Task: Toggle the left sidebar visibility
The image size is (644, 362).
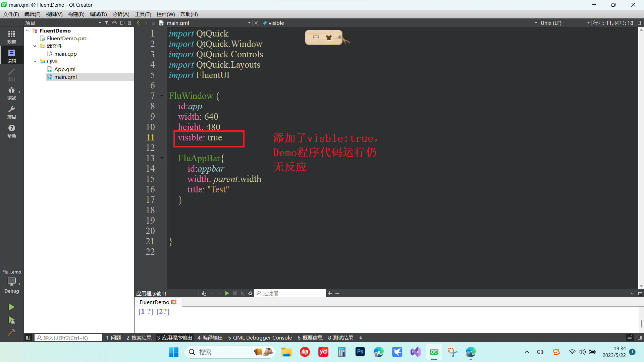Action: pyautogui.click(x=28, y=338)
